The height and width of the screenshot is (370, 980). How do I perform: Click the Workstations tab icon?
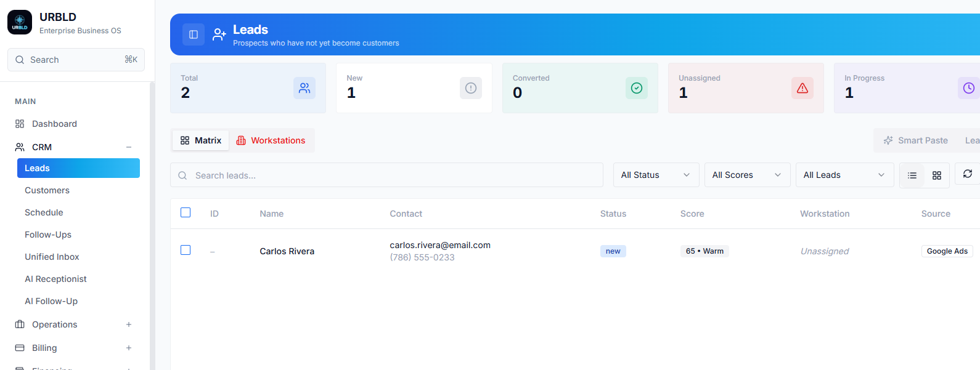[x=241, y=140]
